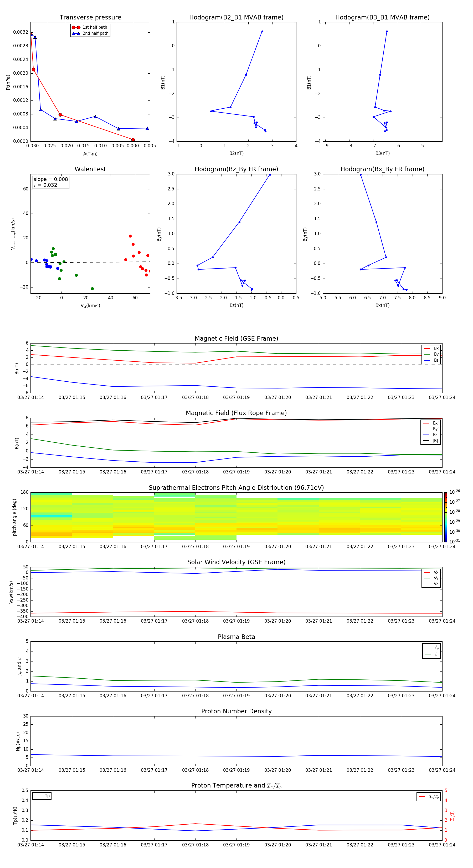Click the "slope = 0.008" annotation
The height and width of the screenshot is (868, 473).
tap(51, 179)
